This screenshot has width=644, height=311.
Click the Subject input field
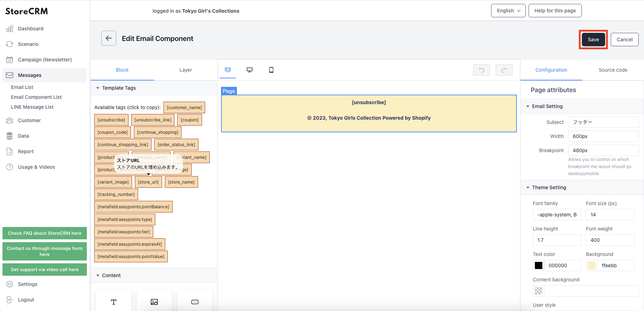pyautogui.click(x=603, y=122)
